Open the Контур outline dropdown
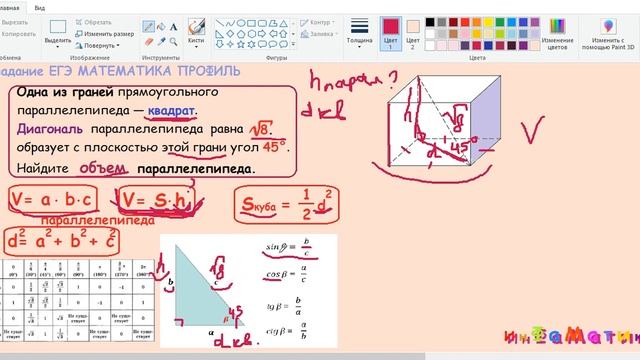 tap(318, 22)
